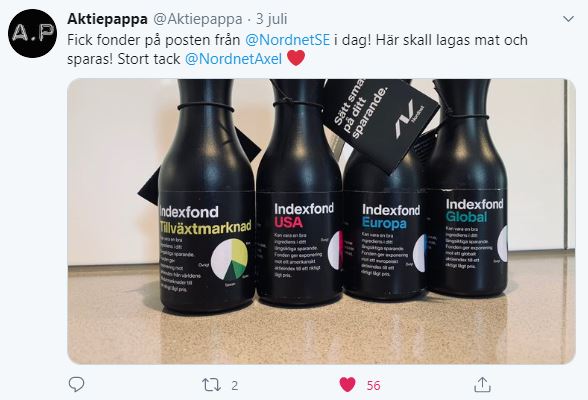Open the @NordnetAxel mention
The image size is (588, 400).
234,59
